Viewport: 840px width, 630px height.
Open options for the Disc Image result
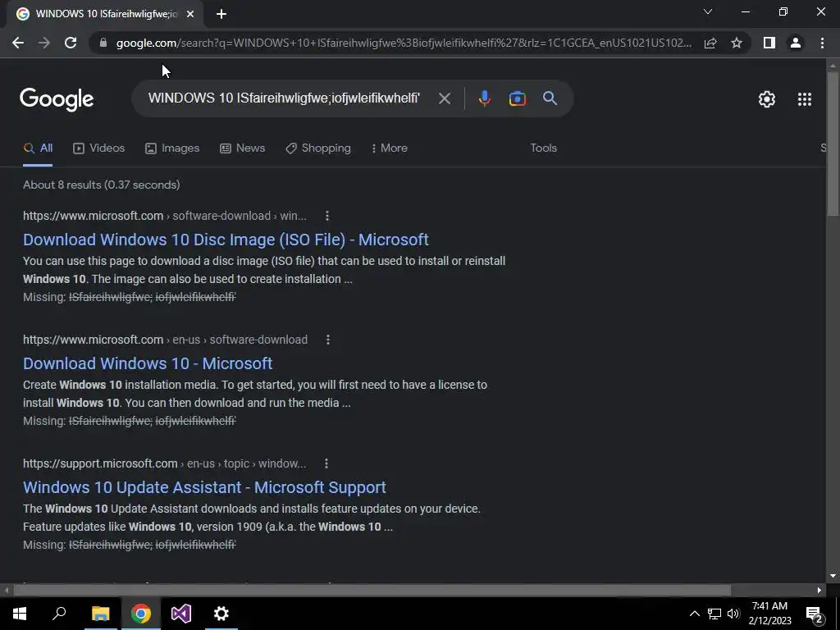(326, 216)
